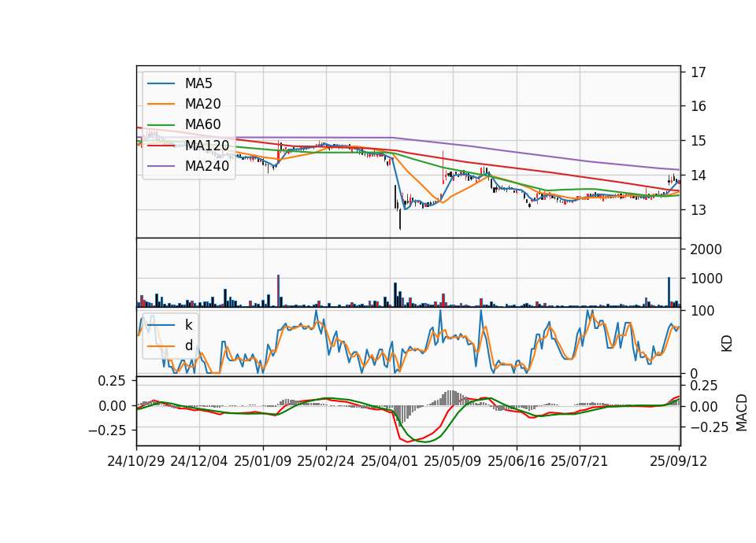Image resolution: width=756 pixels, height=543 pixels.
Task: Click the left MACD axis value −0.25
Action: pos(106,430)
